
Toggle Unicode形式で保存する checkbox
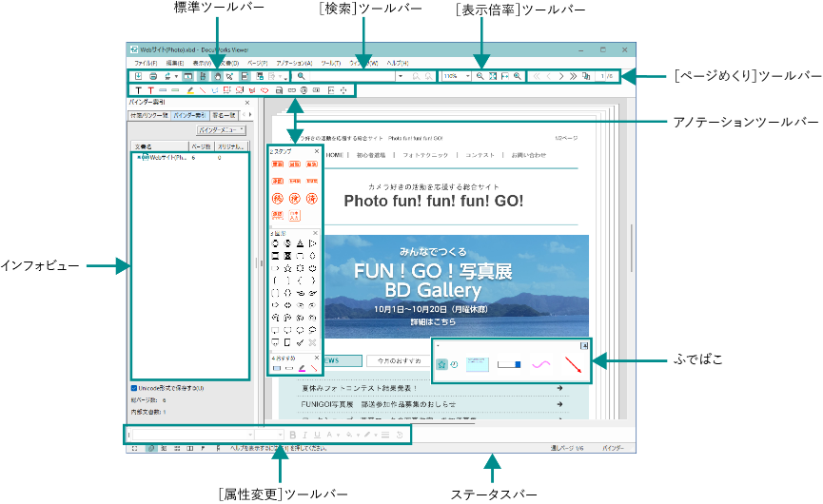pyautogui.click(x=134, y=388)
